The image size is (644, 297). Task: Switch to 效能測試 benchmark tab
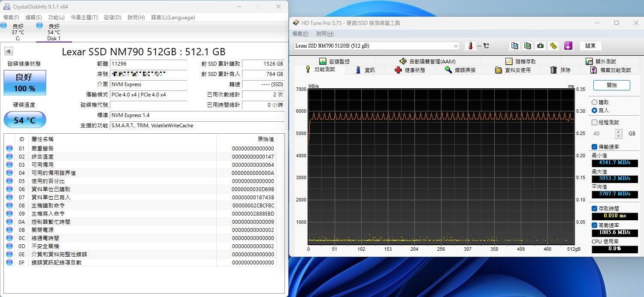pyautogui.click(x=320, y=69)
